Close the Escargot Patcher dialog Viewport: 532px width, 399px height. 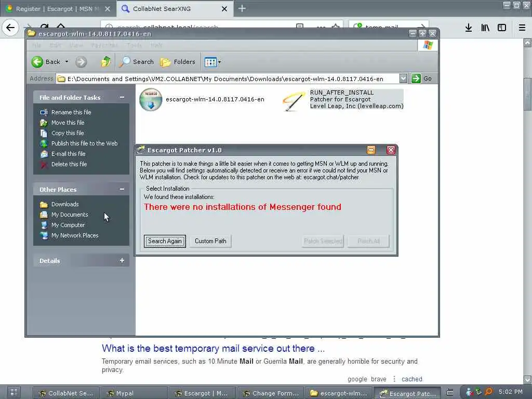391,150
